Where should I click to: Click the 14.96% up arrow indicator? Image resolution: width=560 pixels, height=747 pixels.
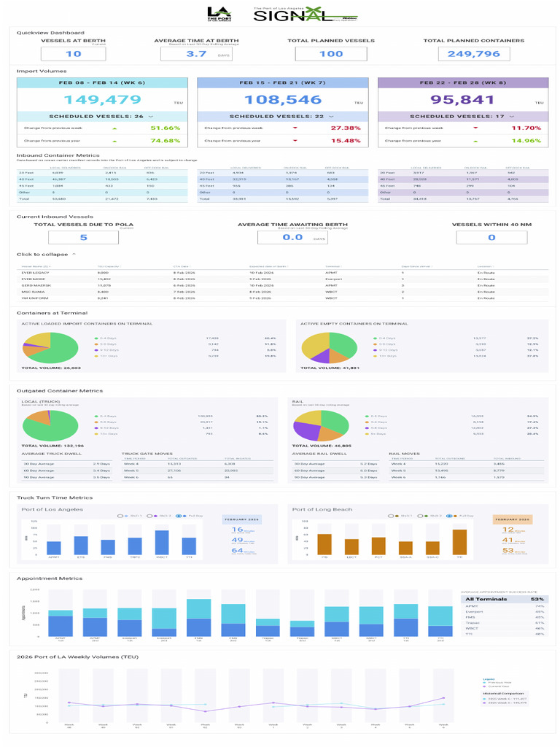[475, 141]
